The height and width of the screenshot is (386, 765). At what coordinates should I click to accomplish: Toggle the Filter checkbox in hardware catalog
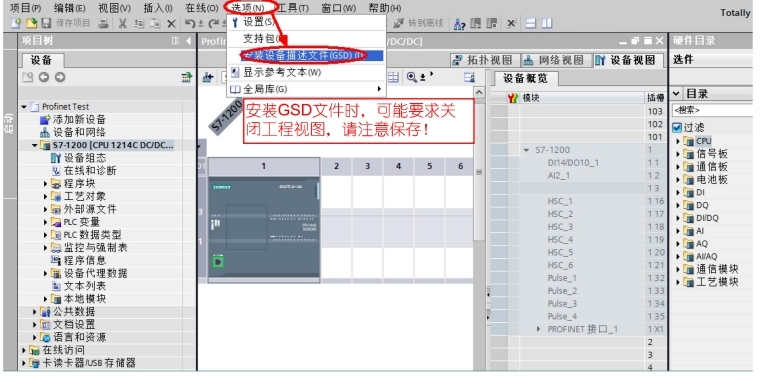click(677, 128)
